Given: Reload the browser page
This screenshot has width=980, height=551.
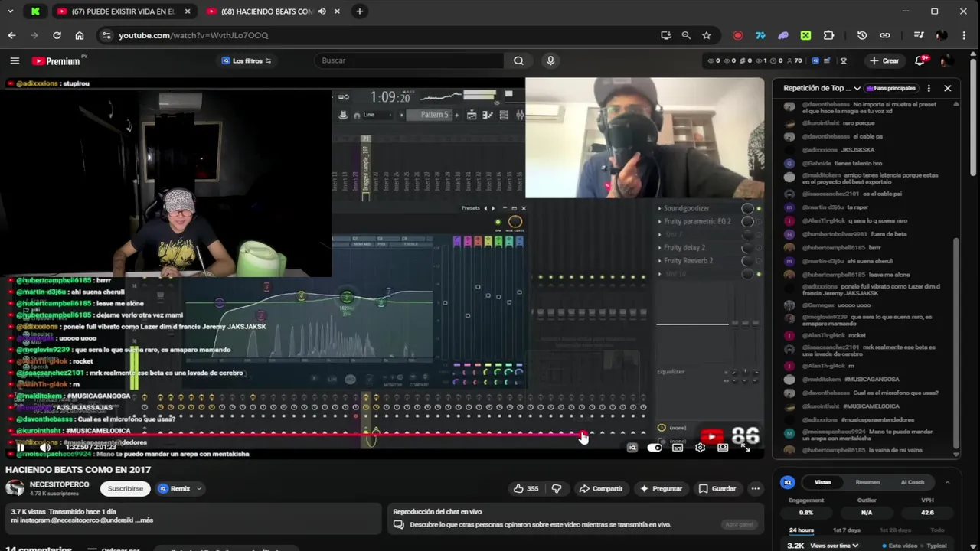Looking at the screenshot, I should 57,35.
